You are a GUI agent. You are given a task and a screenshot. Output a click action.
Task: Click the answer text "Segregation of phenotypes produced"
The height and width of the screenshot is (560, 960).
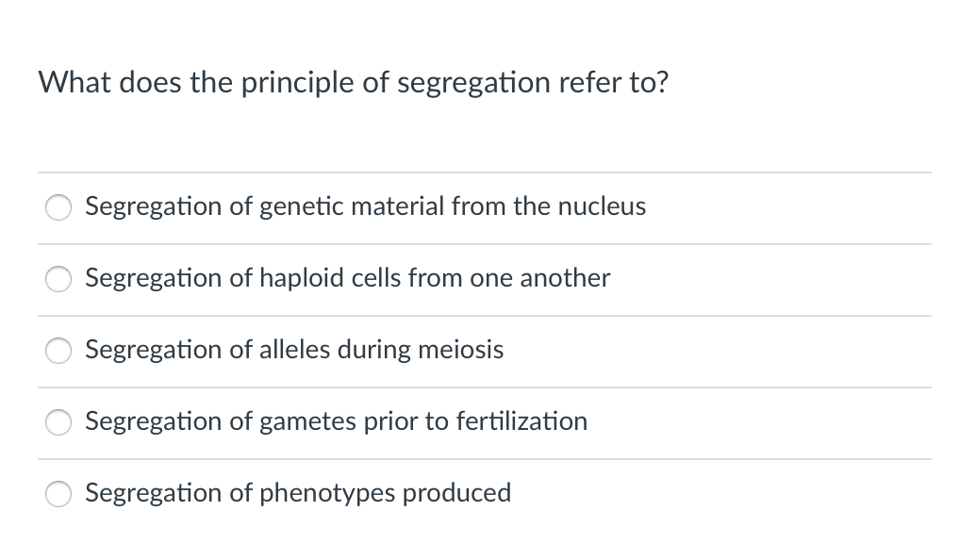(x=297, y=494)
